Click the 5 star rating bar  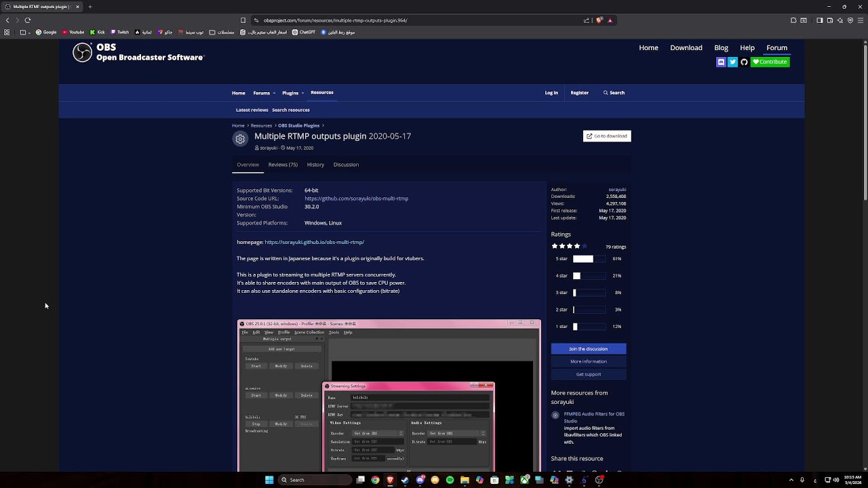click(x=589, y=259)
